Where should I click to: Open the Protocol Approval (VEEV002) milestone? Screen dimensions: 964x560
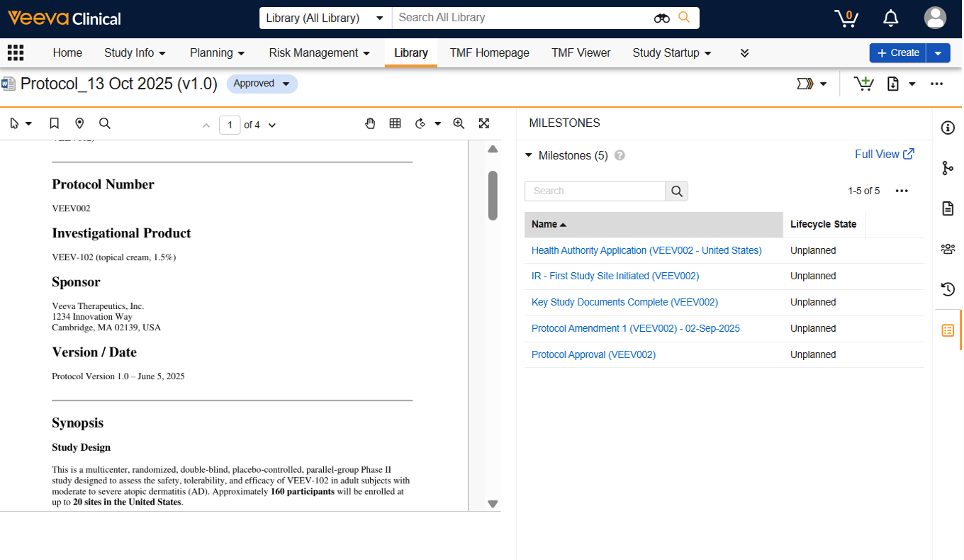[x=593, y=354]
